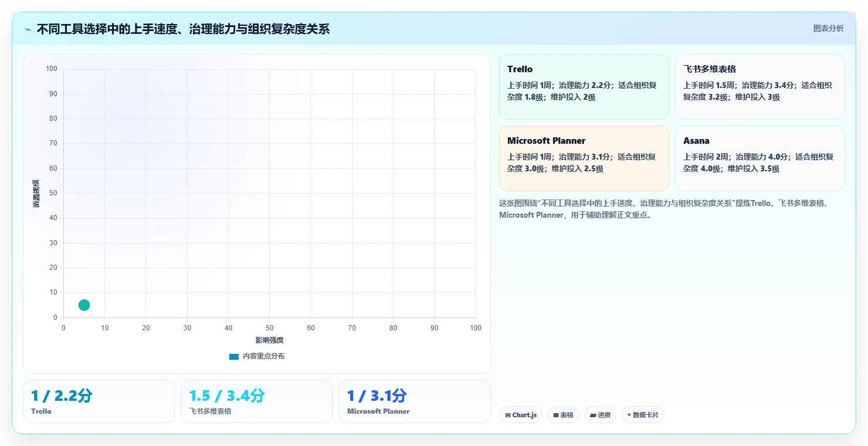Open the Asana info card
Screen dimensions: 868x446
click(x=759, y=158)
